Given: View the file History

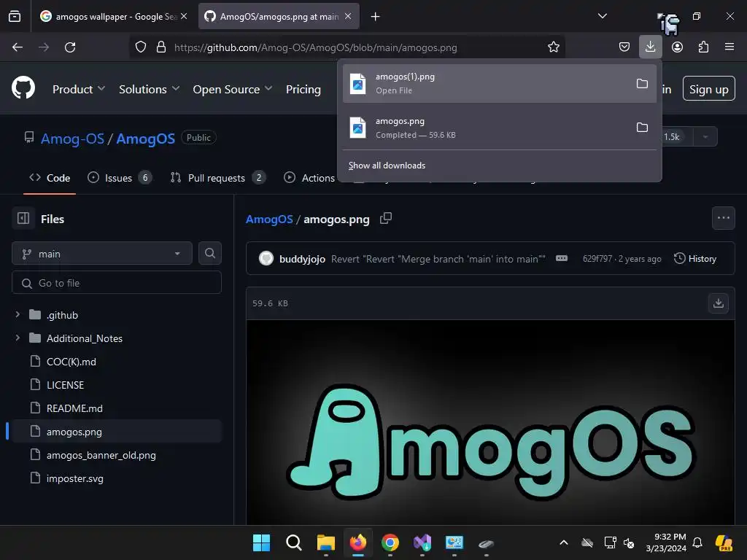Looking at the screenshot, I should tap(695, 259).
